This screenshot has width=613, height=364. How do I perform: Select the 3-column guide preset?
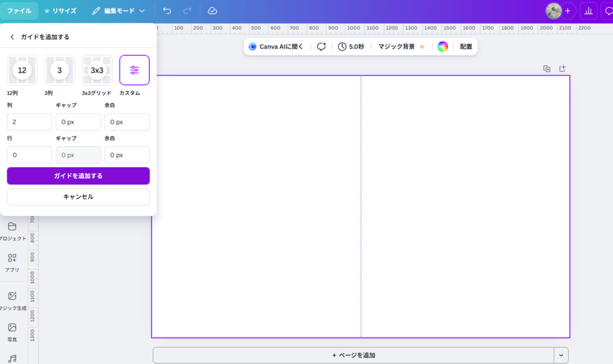coord(59,70)
